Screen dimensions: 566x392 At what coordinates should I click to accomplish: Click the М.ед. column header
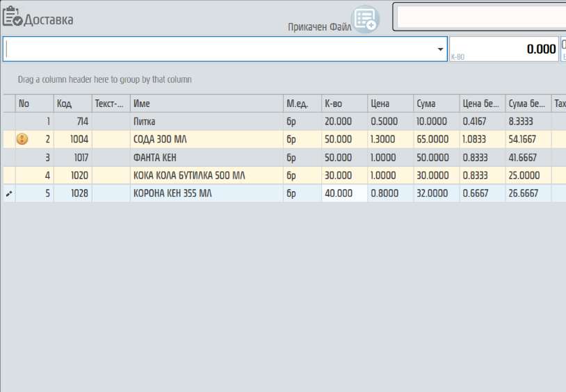(x=302, y=104)
